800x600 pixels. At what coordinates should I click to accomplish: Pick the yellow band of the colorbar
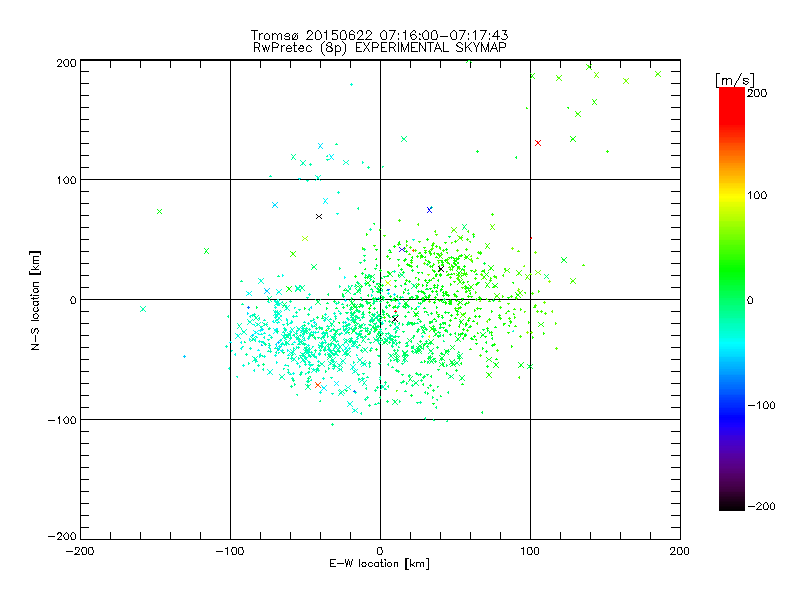732,196
